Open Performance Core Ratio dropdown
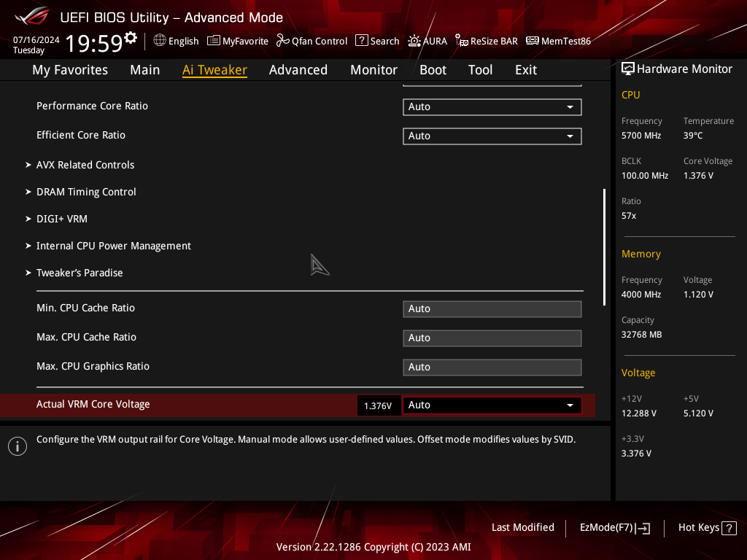The image size is (747, 560). point(492,107)
